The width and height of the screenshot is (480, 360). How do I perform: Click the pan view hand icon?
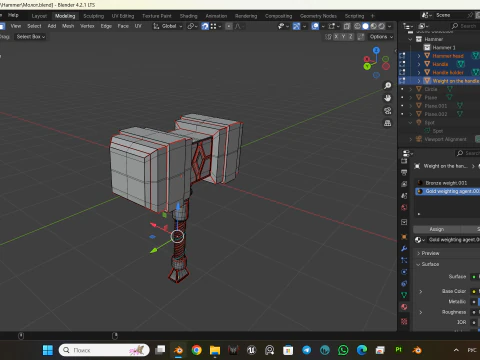pos(387,98)
